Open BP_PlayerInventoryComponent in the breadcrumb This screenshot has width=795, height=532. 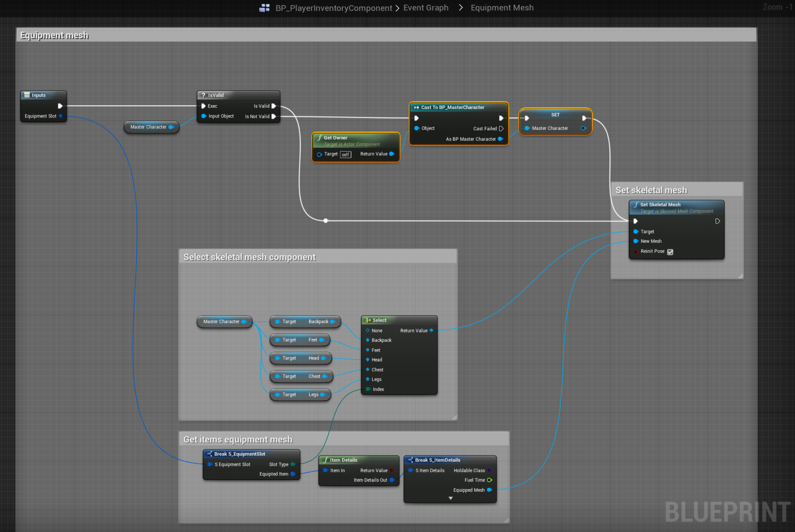(x=334, y=8)
